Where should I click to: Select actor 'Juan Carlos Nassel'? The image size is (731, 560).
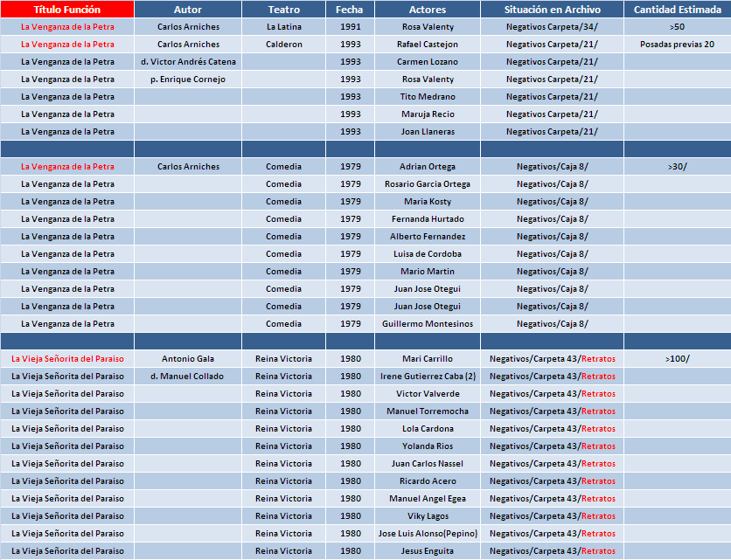tap(428, 464)
